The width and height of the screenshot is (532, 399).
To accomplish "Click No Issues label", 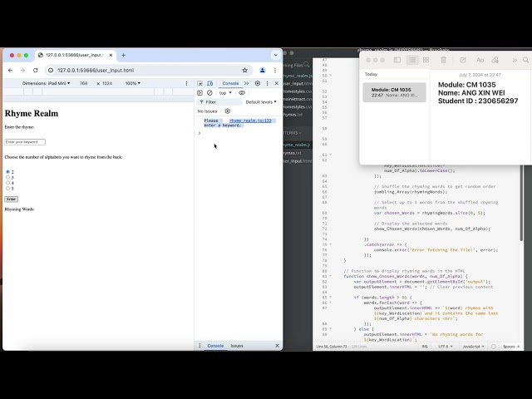I will point(207,111).
